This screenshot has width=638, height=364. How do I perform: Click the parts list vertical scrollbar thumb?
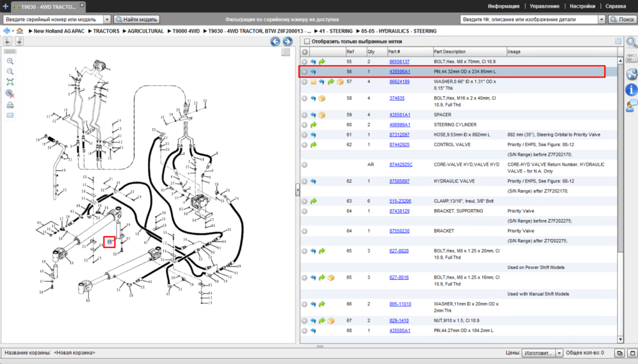[x=620, y=159]
